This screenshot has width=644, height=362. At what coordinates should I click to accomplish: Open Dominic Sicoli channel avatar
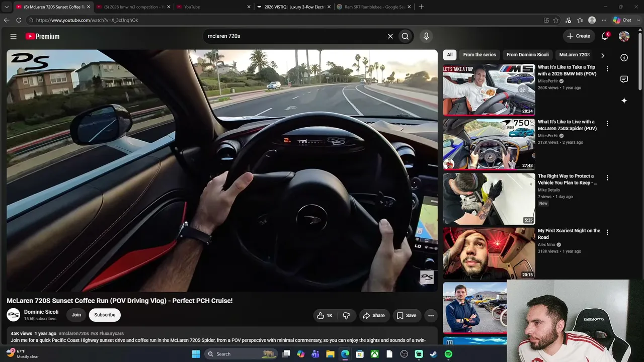[13, 315]
